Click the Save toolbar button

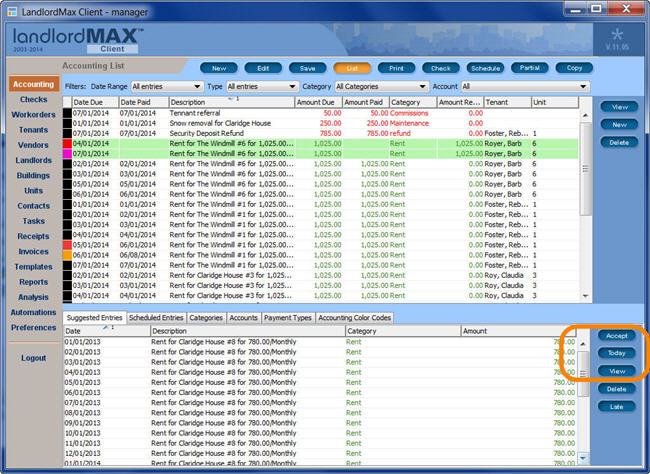[x=308, y=68]
